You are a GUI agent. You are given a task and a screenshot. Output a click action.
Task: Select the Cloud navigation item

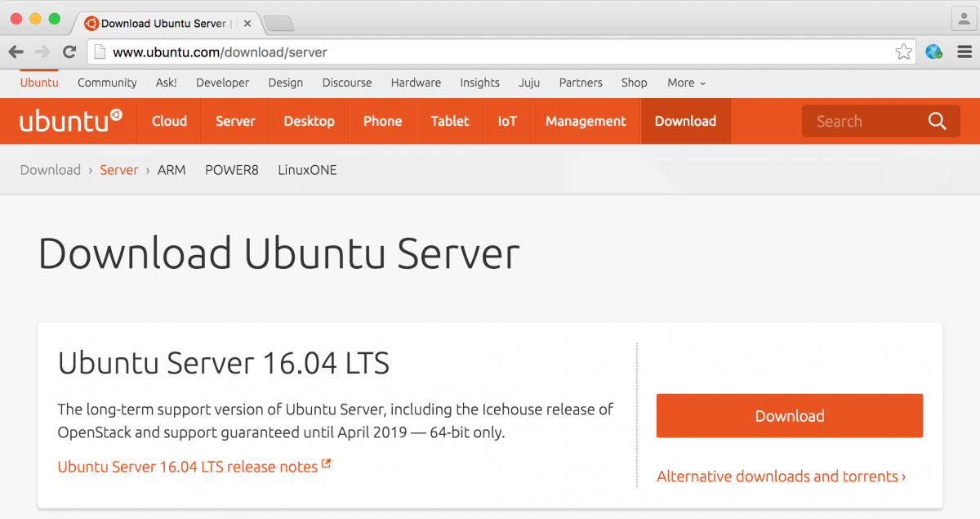[169, 120]
